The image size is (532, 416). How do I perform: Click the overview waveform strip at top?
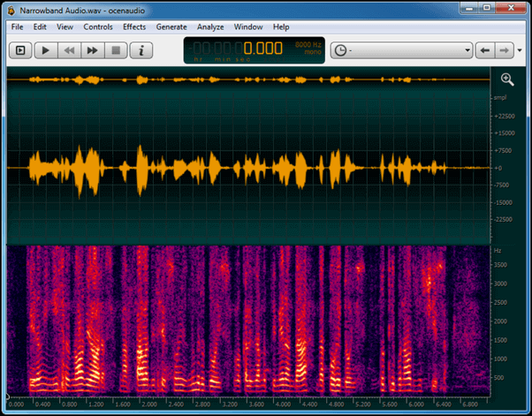(x=247, y=79)
